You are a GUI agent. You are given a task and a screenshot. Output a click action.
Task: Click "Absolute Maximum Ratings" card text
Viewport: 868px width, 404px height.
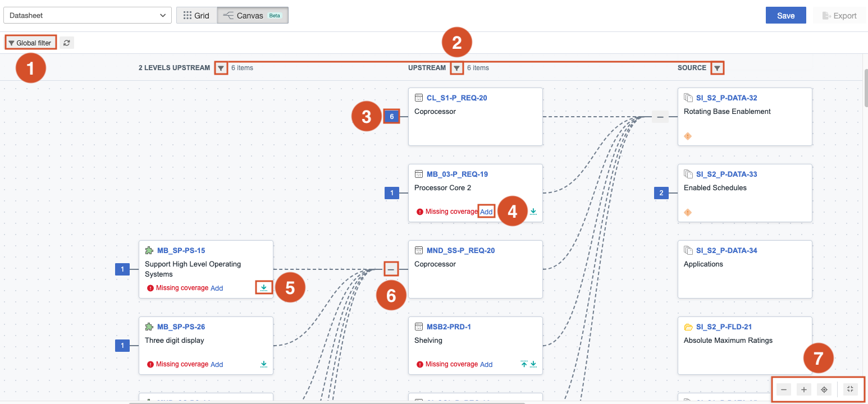[x=728, y=340]
